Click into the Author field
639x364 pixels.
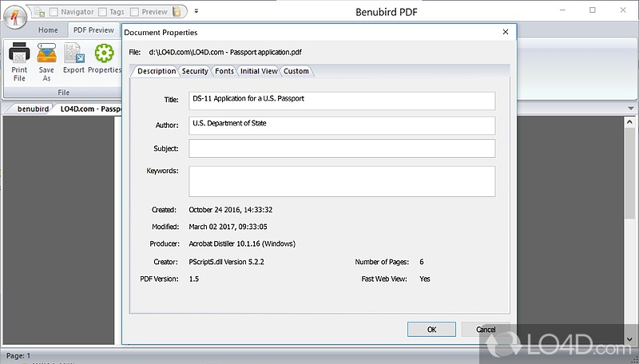point(342,125)
